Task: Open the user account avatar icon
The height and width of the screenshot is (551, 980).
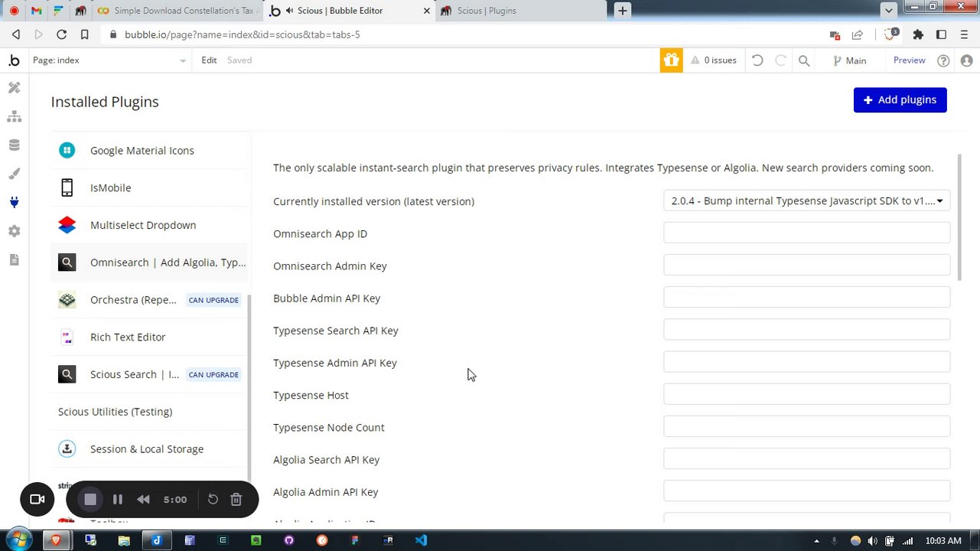Action: click(x=966, y=60)
